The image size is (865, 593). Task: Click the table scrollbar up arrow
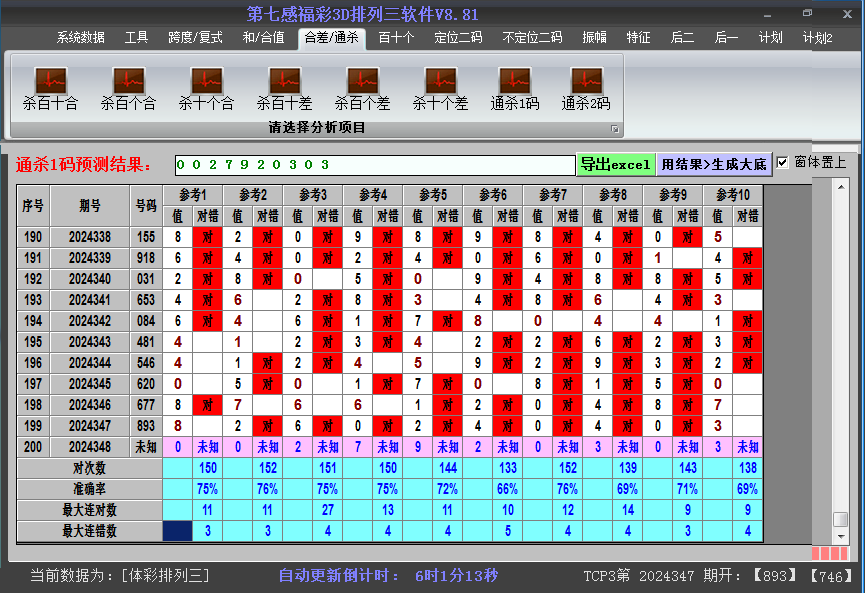[x=841, y=187]
